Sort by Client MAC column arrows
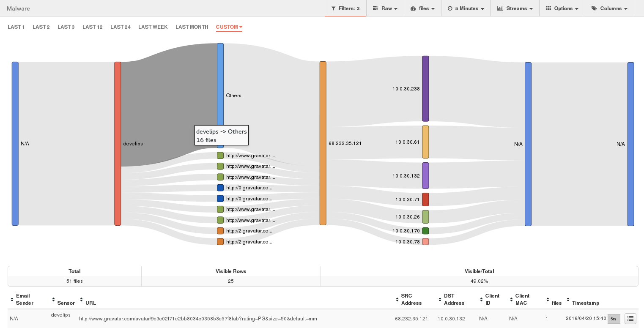Viewport: 644px width, 328px height. [x=512, y=299]
